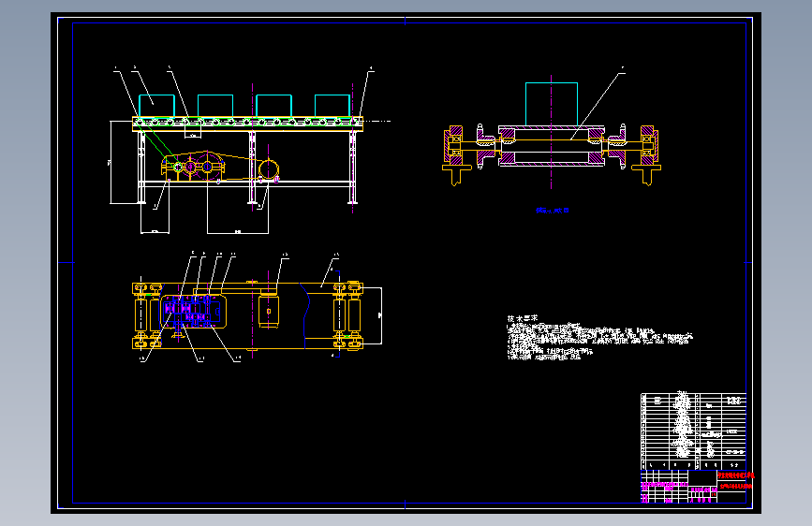Click the round motor in the side elevation view
812x526 pixels.
tap(269, 169)
